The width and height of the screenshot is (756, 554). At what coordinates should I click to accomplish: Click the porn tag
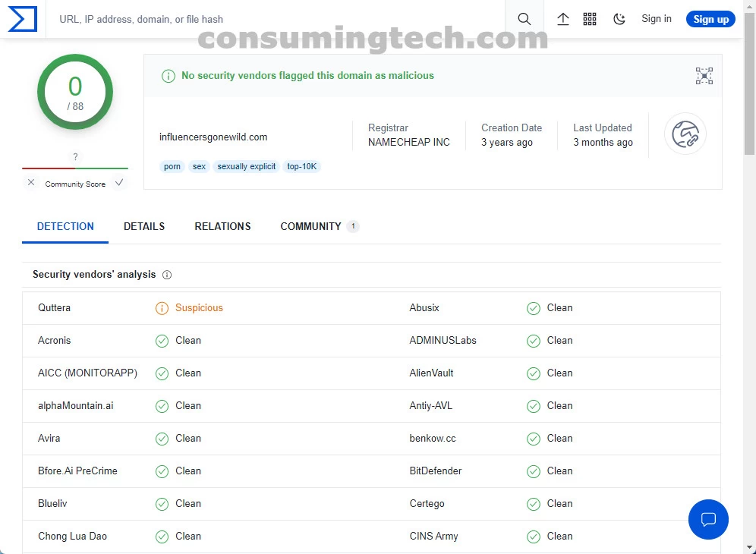click(x=172, y=166)
